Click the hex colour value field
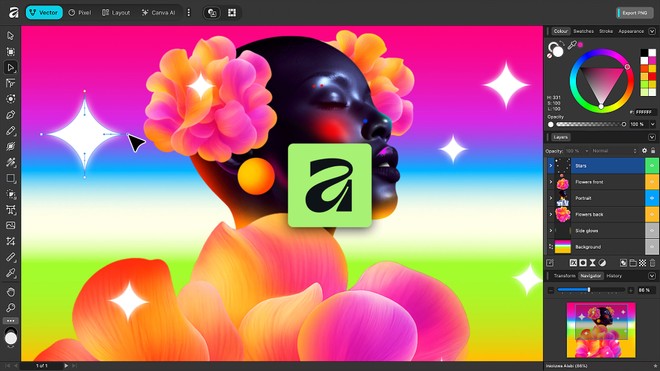Viewport: 660px width, 371px height. point(645,112)
